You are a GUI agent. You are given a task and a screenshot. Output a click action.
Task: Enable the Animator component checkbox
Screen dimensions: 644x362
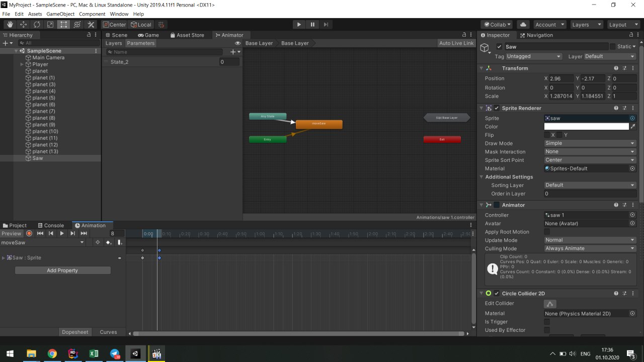point(497,205)
